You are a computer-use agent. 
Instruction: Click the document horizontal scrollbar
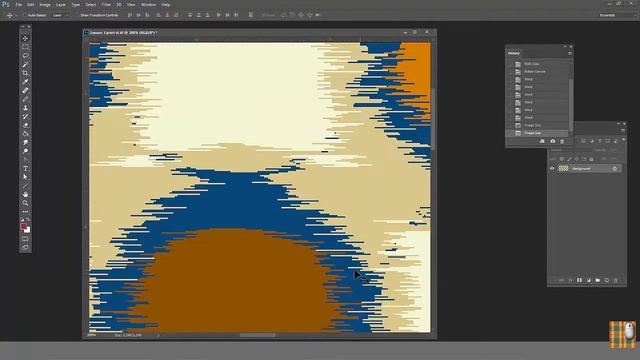pyautogui.click(x=257, y=335)
